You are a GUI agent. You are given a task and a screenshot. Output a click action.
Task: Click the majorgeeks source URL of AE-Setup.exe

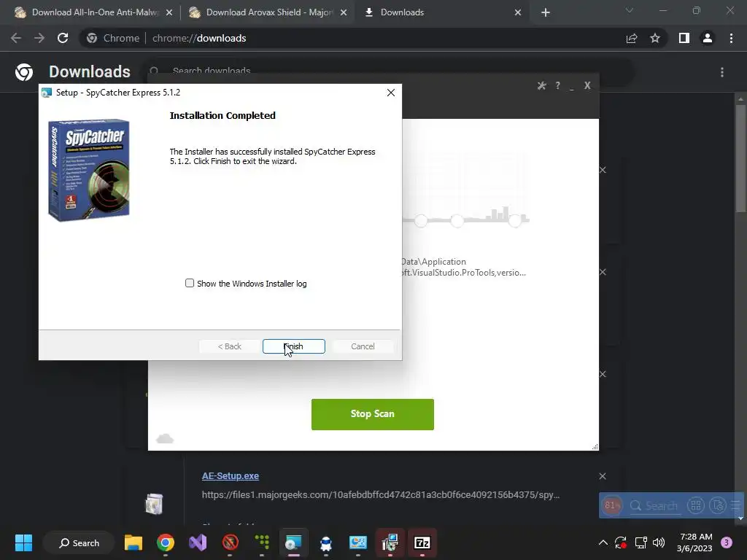[381, 495]
